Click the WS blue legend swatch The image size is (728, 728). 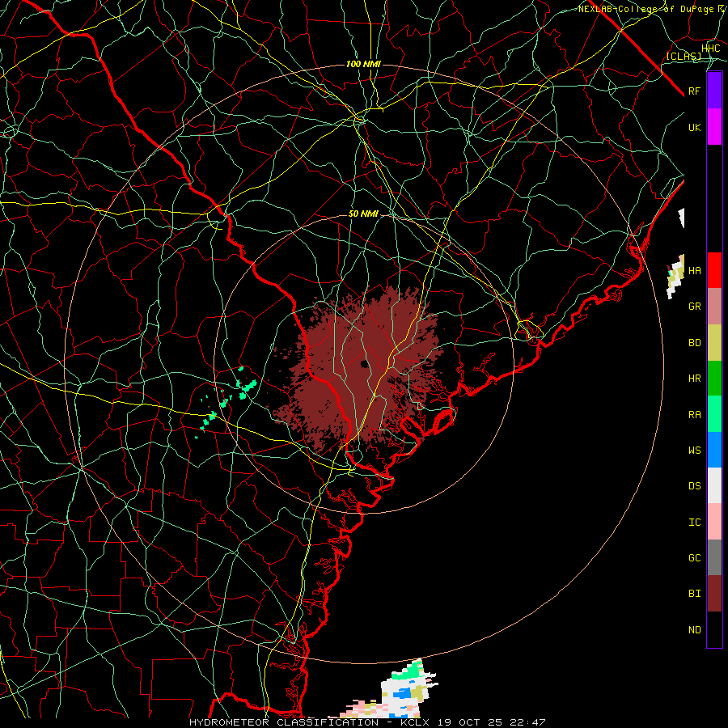point(714,450)
